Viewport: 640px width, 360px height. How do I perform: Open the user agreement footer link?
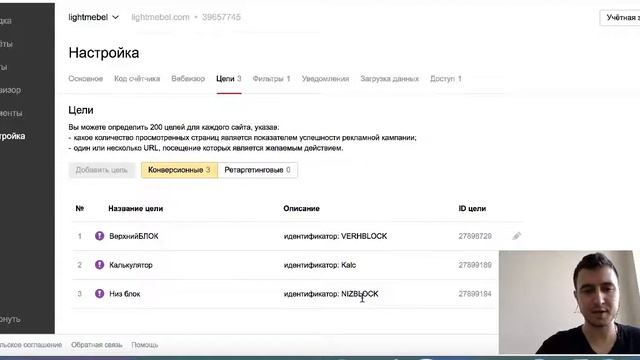[31, 345]
